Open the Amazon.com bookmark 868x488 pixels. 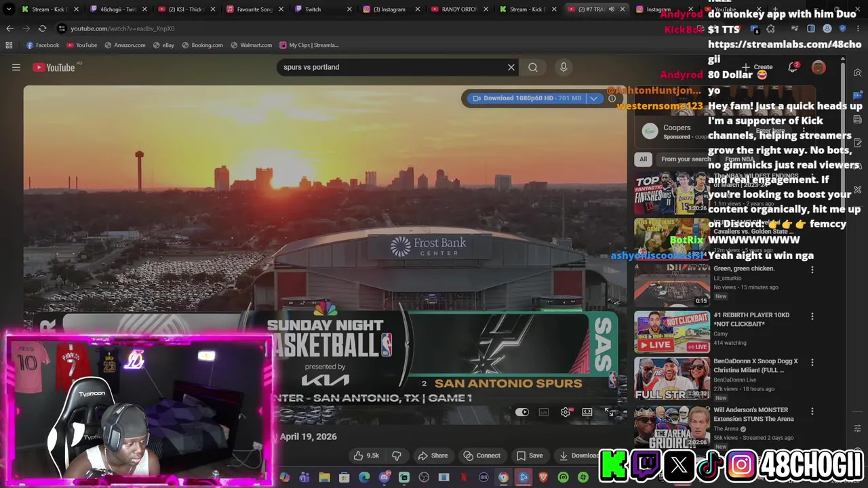coord(125,45)
